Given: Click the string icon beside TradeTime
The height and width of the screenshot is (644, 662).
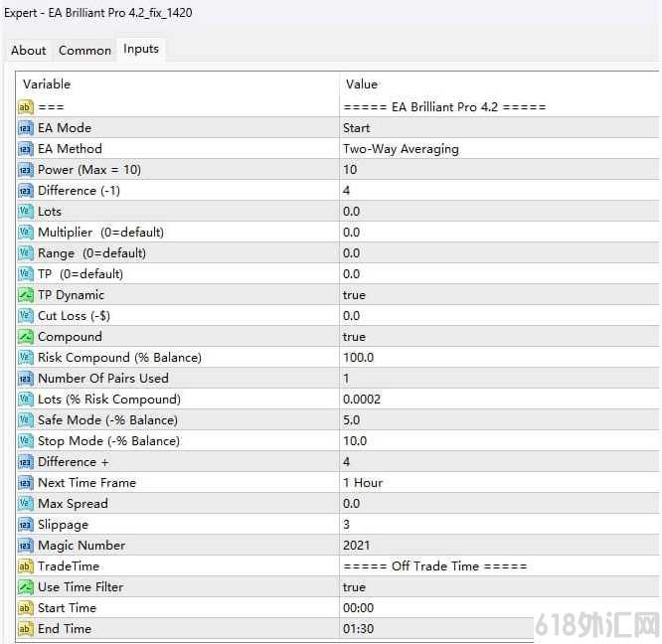Looking at the screenshot, I should (x=25, y=566).
